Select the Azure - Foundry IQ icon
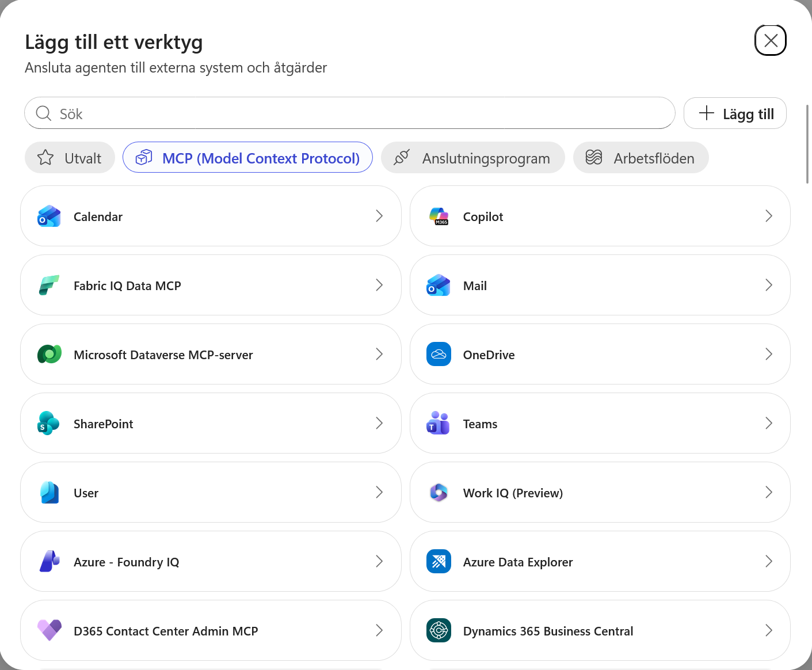Image resolution: width=812 pixels, height=670 pixels. (49, 562)
